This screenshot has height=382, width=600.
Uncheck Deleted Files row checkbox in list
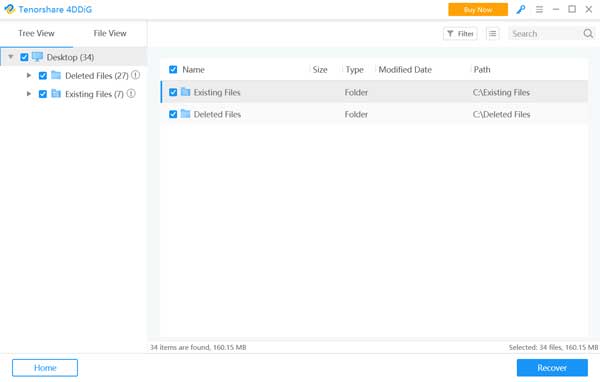(173, 114)
